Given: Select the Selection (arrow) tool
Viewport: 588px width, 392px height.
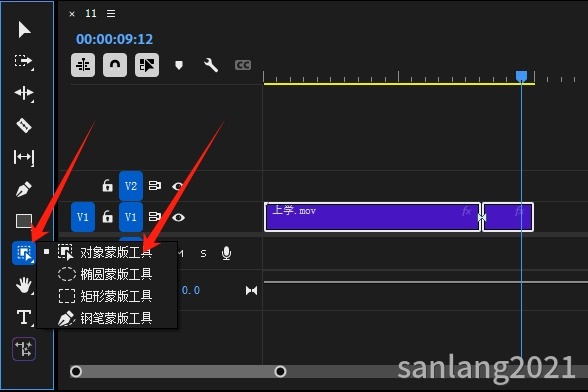Looking at the screenshot, I should point(24,30).
